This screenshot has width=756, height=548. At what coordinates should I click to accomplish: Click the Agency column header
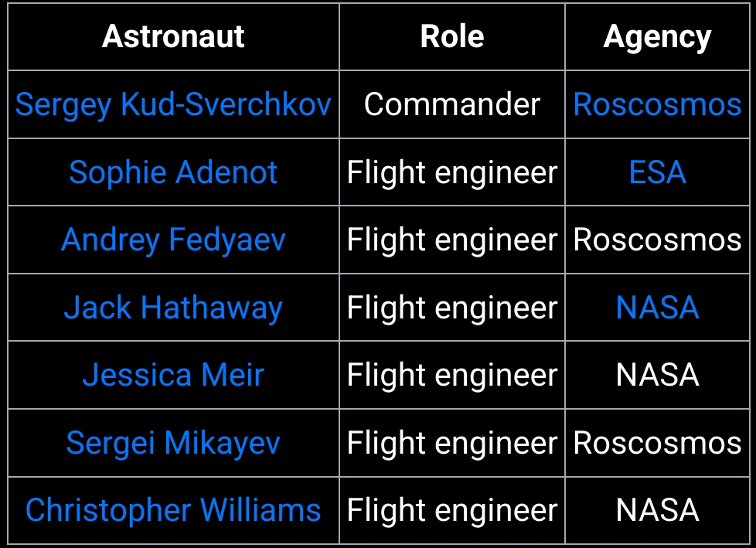(x=657, y=38)
